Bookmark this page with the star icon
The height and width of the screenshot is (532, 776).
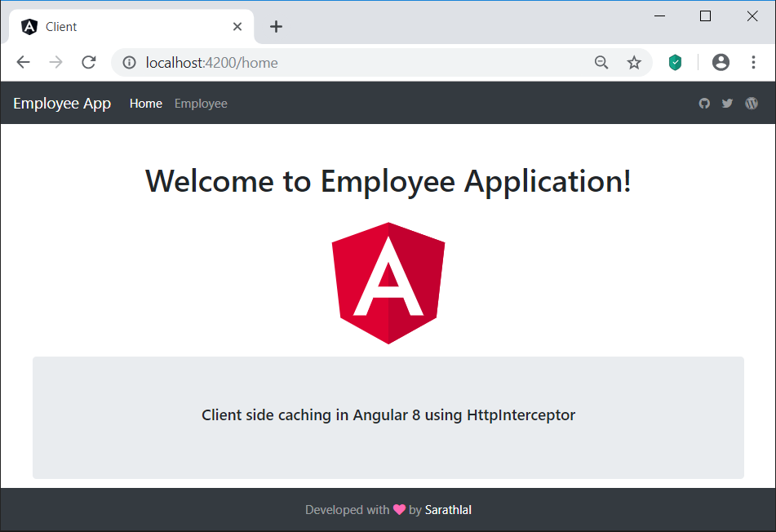[634, 63]
